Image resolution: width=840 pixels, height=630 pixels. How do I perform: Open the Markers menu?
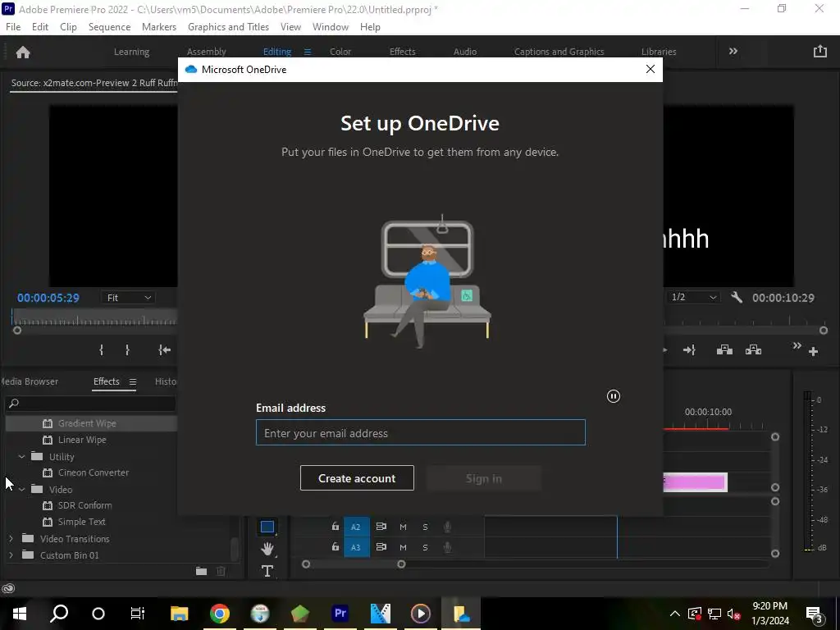[158, 27]
